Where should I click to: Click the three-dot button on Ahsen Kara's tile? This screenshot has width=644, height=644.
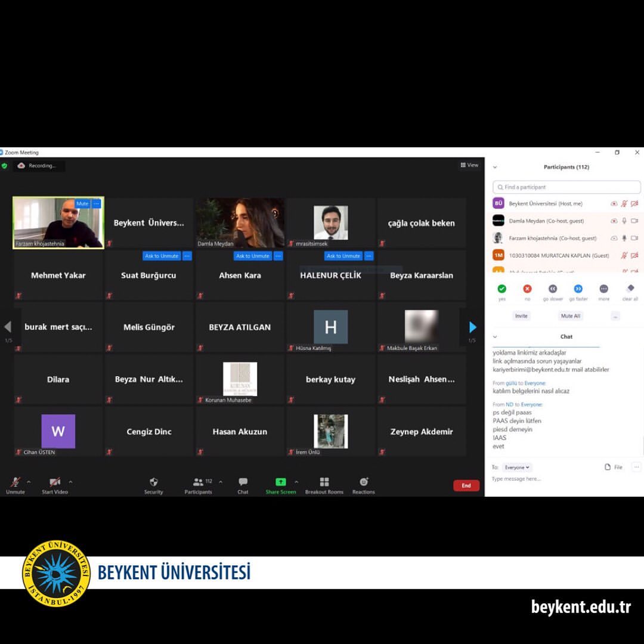278,256
